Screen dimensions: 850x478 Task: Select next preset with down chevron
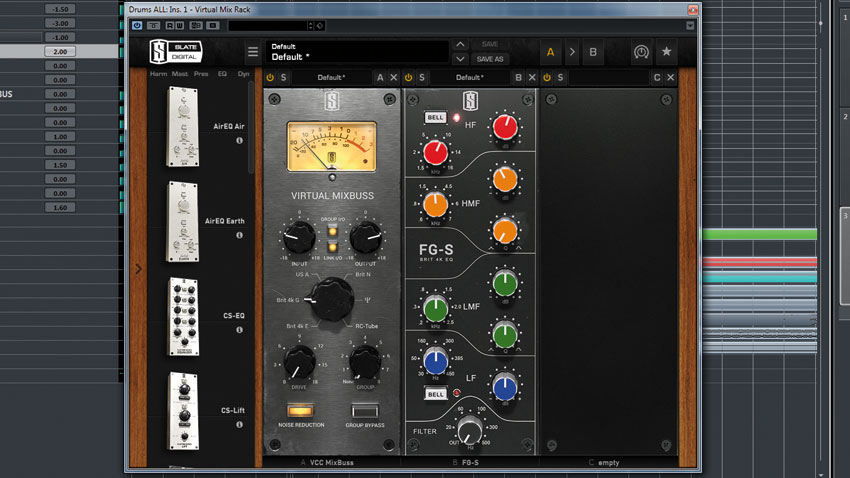point(460,59)
